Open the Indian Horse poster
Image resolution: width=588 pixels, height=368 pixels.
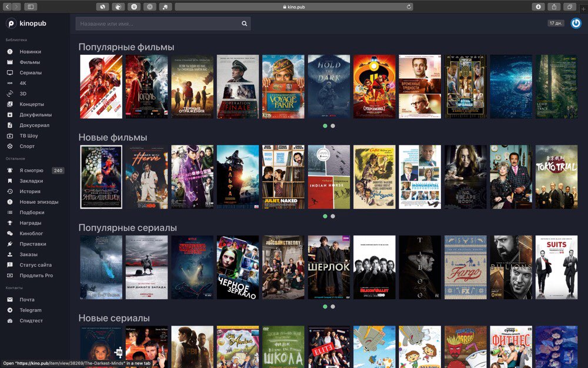329,177
